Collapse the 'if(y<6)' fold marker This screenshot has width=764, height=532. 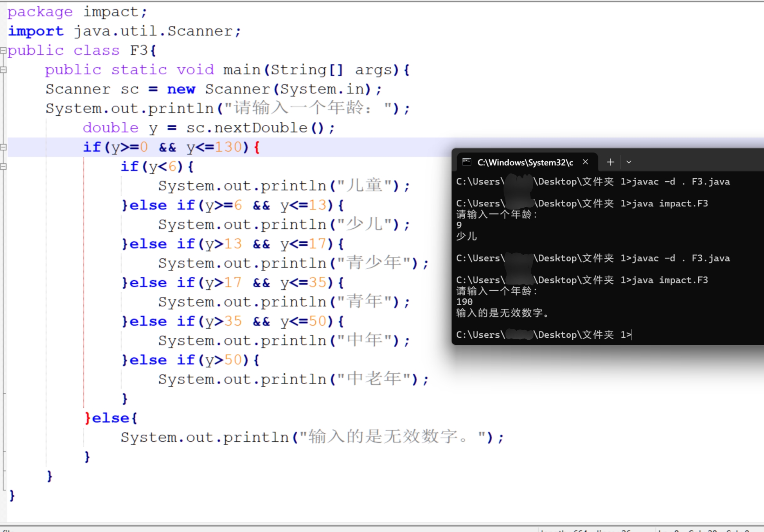(3, 167)
